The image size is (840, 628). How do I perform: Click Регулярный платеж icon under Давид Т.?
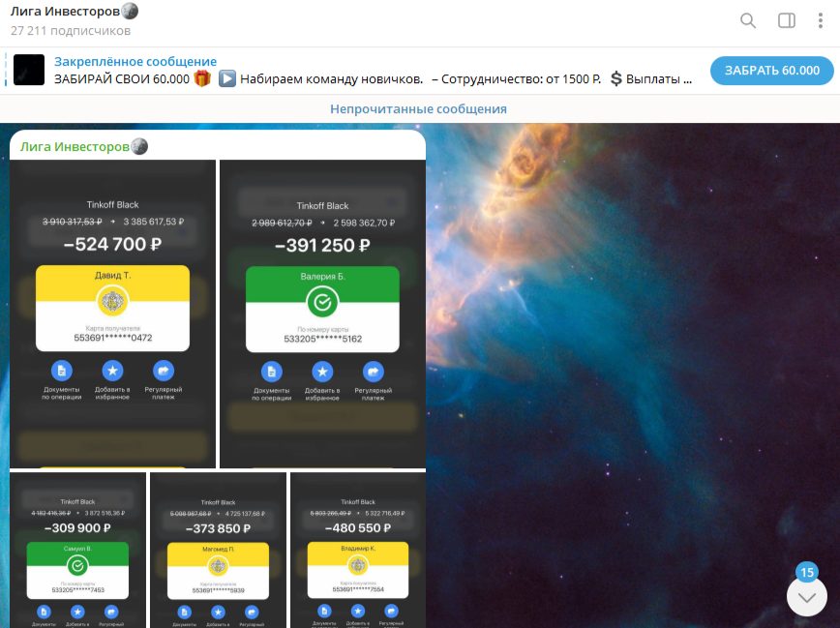164,371
